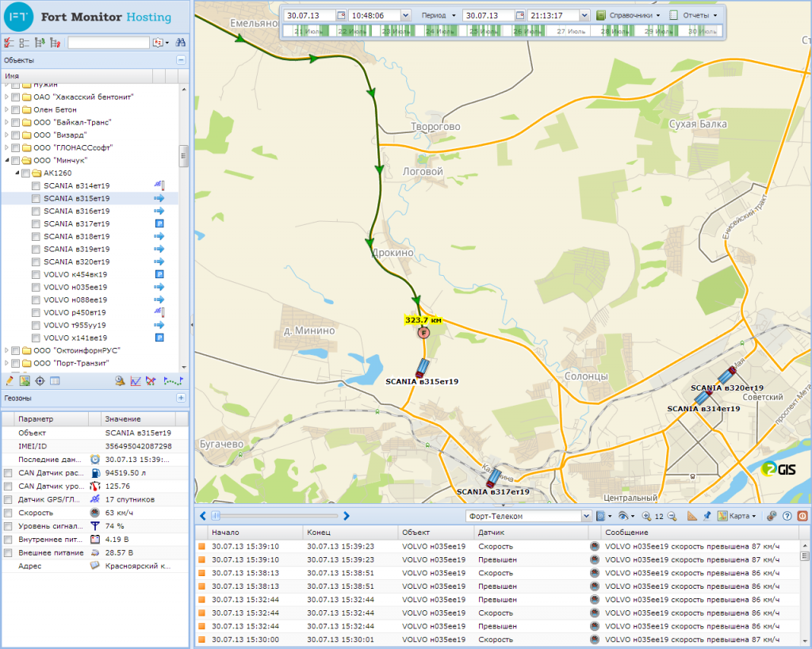Tick checkbox for VOLVO к454вк19
This screenshot has width=812, height=649.
tap(36, 275)
